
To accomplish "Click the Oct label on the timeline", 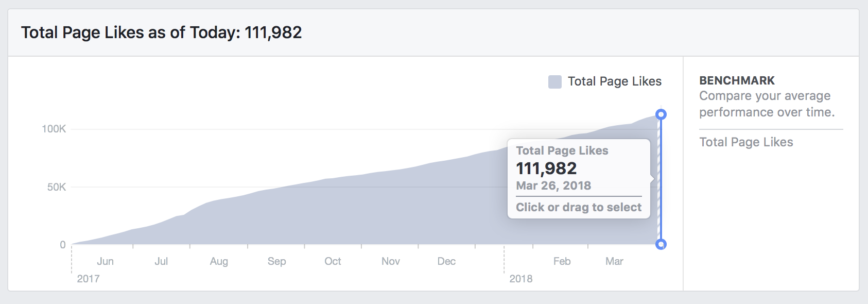I will point(333,261).
